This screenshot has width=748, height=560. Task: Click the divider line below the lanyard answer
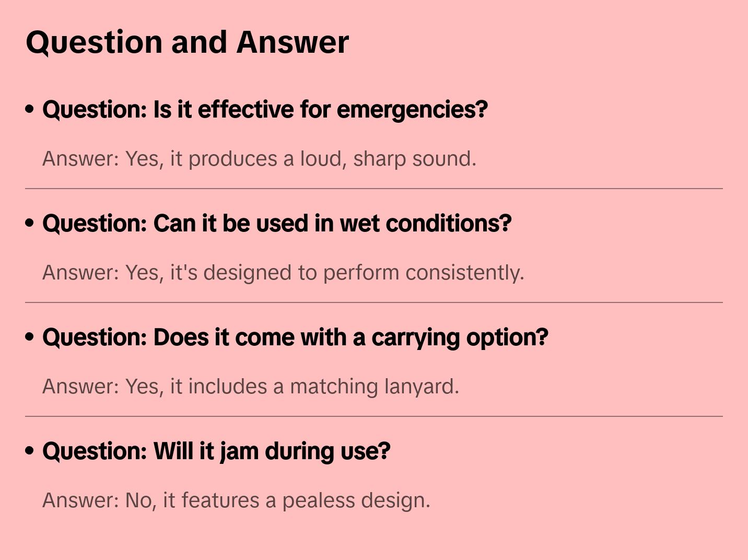pos(374,416)
